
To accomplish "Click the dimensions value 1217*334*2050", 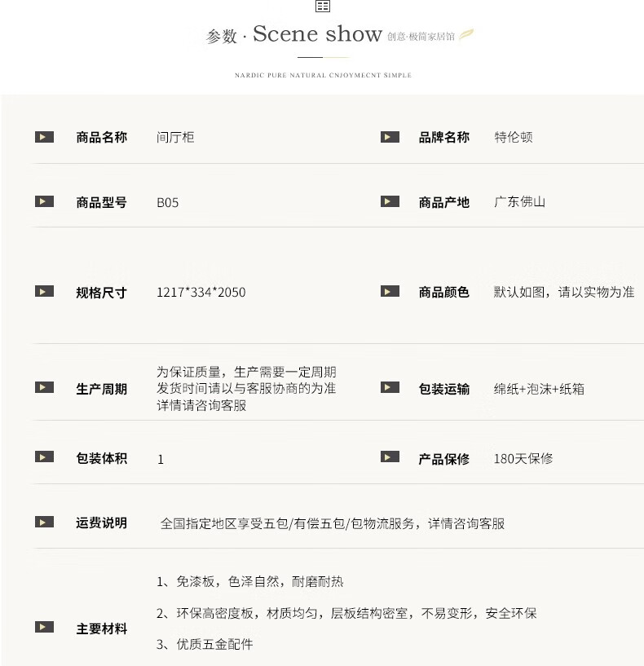I will 201,292.
